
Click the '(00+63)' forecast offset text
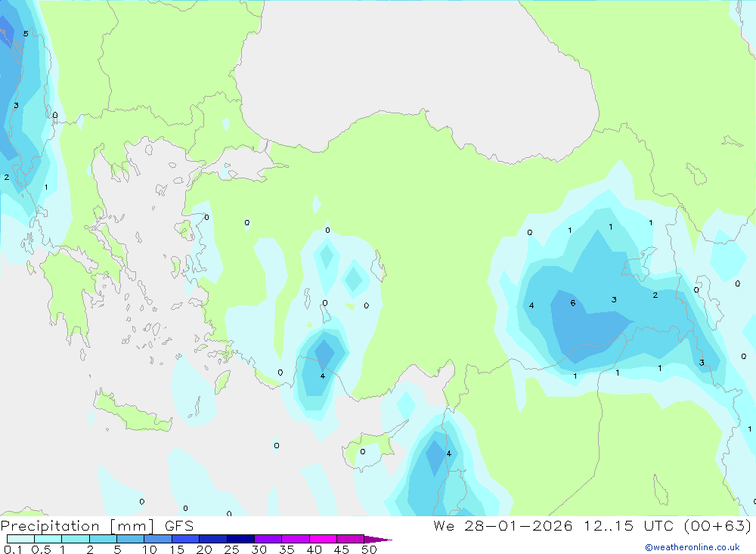click(717, 525)
